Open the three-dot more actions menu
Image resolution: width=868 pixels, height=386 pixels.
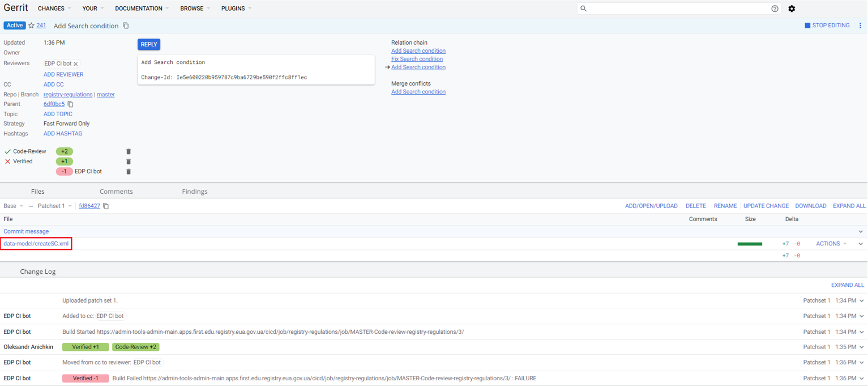click(860, 26)
